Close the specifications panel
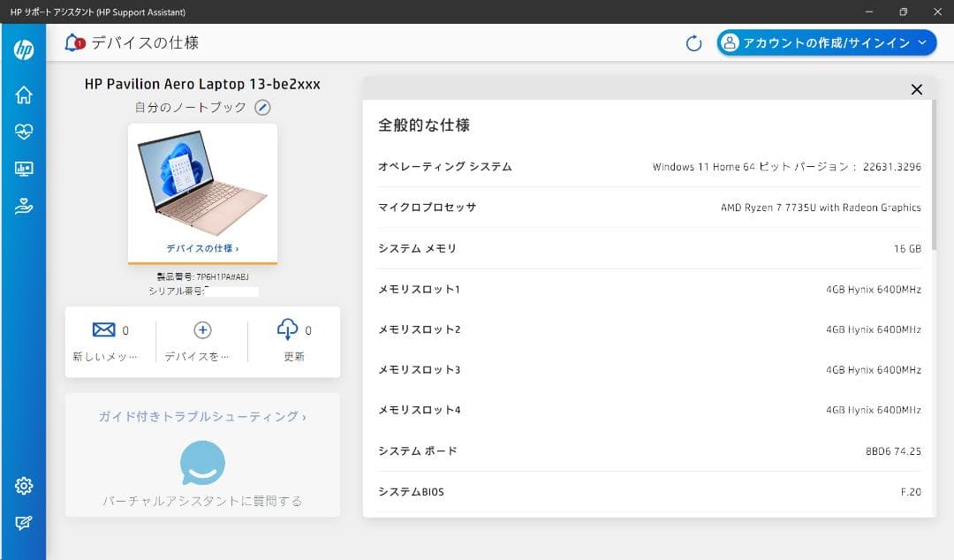The width and height of the screenshot is (954, 560). coord(916,89)
